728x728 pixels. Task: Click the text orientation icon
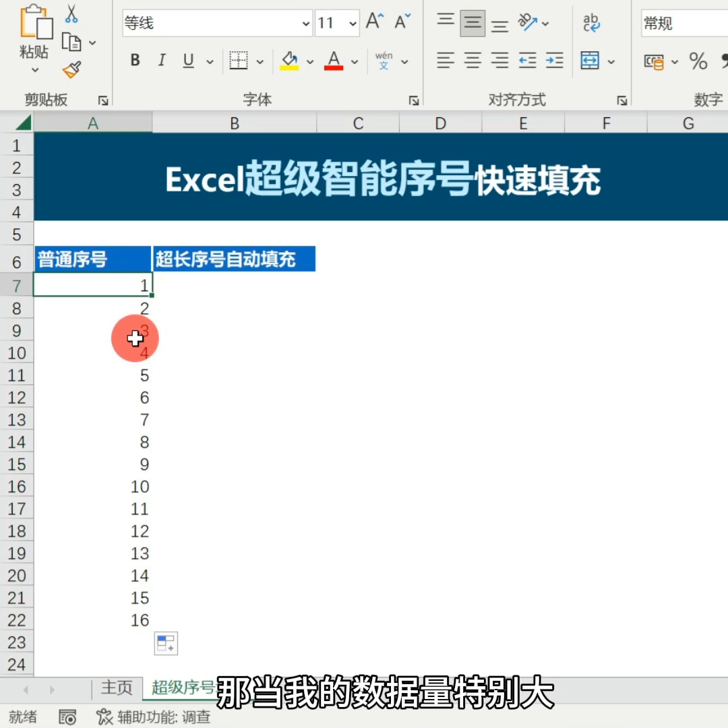[527, 22]
